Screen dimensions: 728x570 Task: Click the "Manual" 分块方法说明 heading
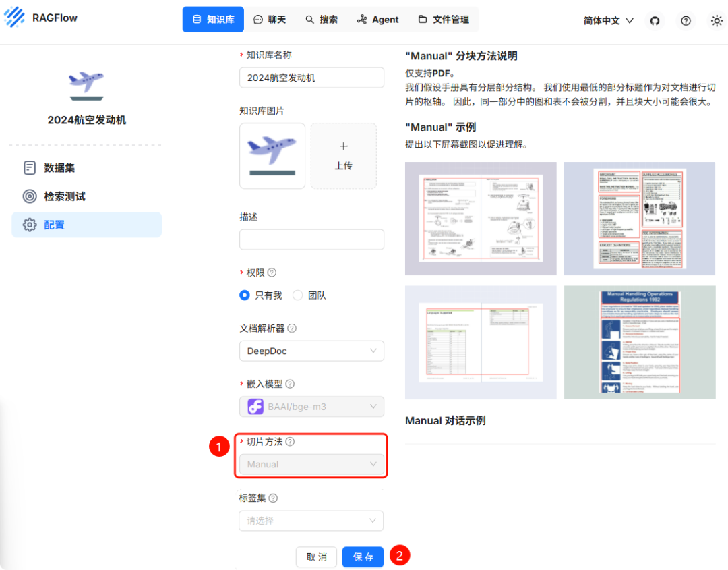[x=461, y=56]
